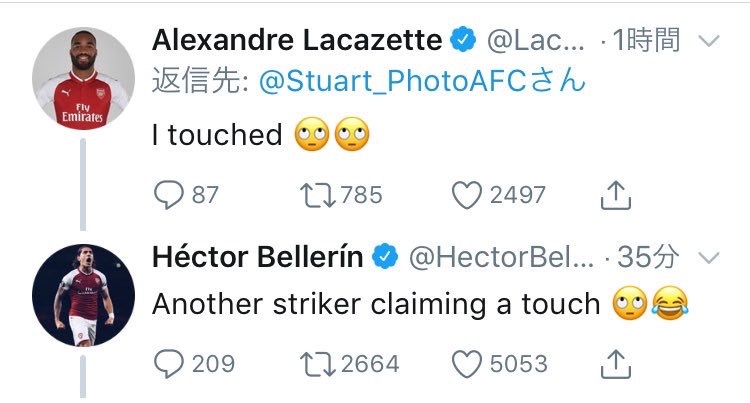Reply to Bellerín's striker tweet
Image resolution: width=750 pixels, height=403 pixels.
tap(168, 365)
